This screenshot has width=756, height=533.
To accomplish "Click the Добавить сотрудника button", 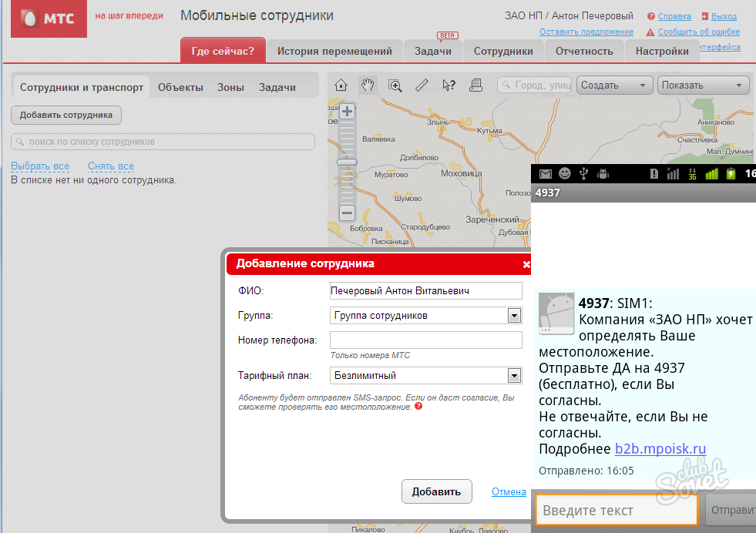I will 66,116.
